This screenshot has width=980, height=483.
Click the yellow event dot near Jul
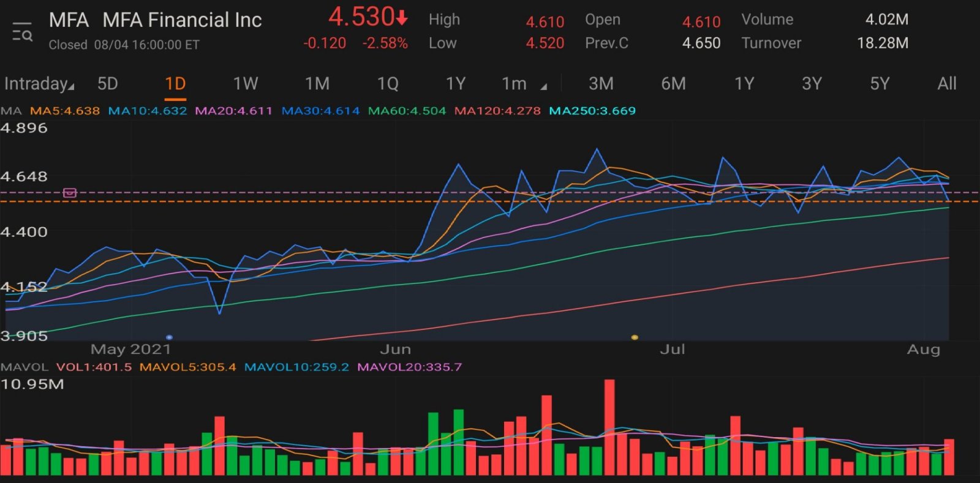click(x=635, y=337)
